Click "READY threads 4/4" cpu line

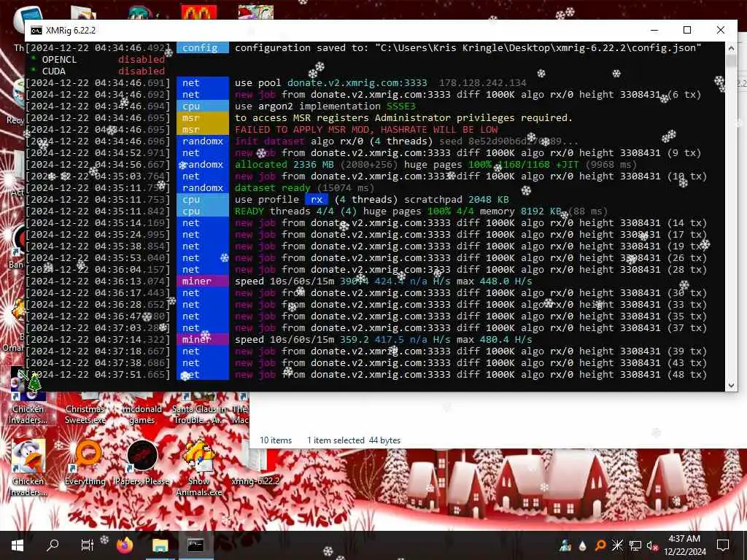click(x=317, y=211)
